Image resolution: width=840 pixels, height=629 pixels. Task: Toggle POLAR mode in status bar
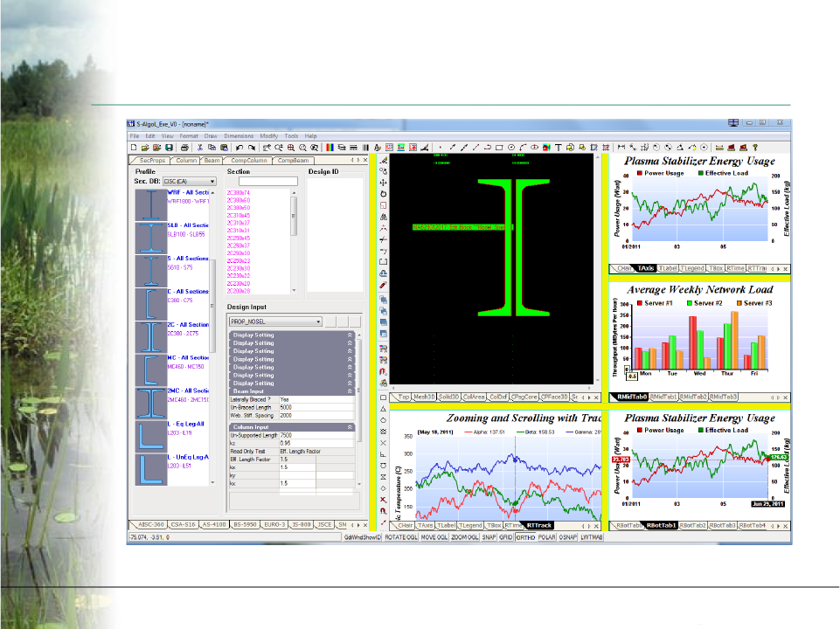coord(546,537)
